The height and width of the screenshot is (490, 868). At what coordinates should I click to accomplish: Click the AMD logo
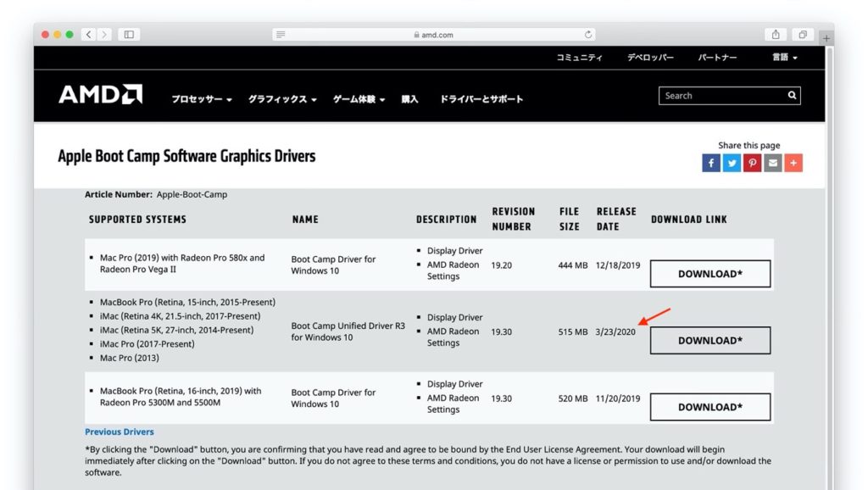tap(99, 95)
